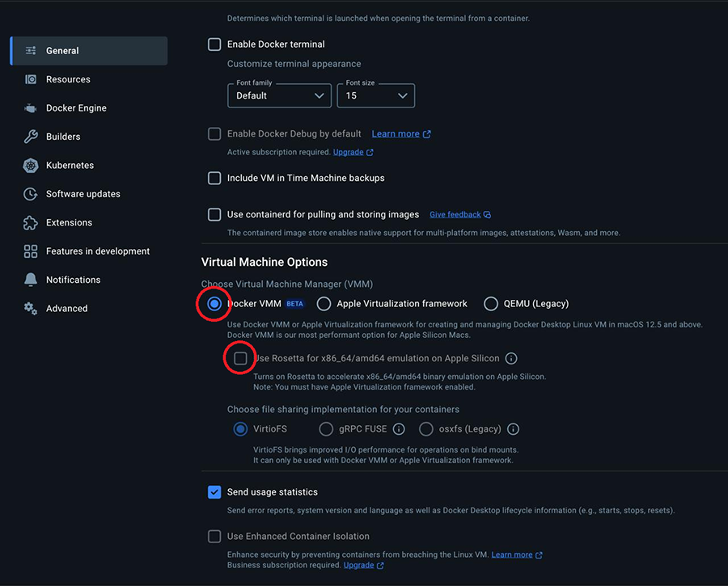
Task: Click the Software updates clock icon
Action: (x=31, y=194)
